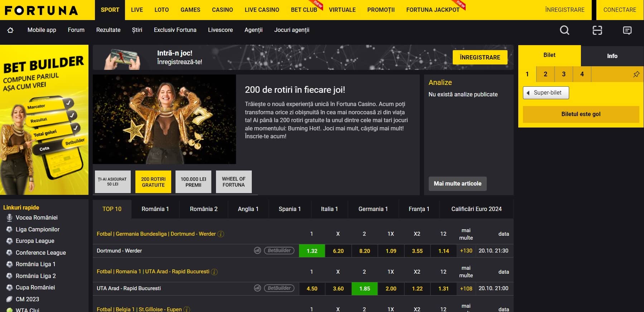Select the 100.000 LEI PREMII promo slide
644x312 pixels.
(193, 182)
